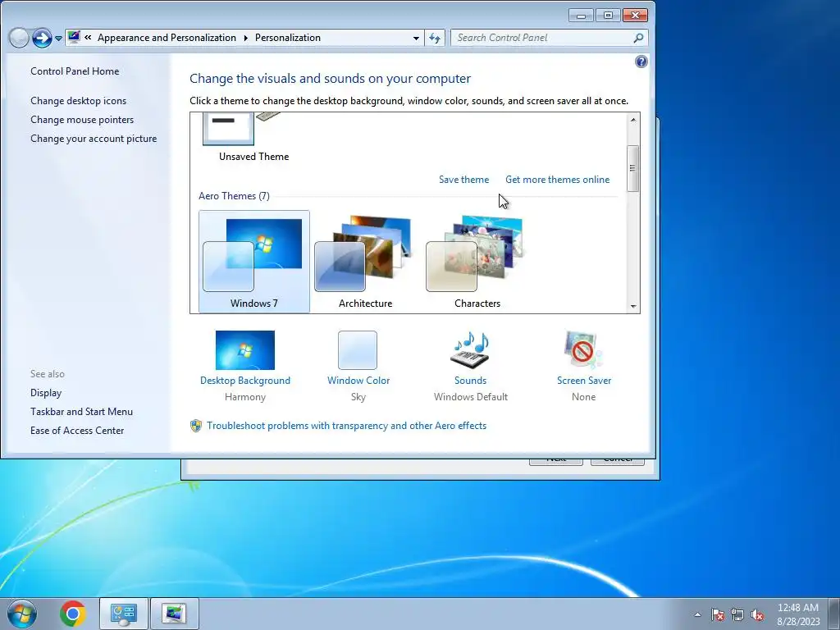Open Change your account picture link

[94, 138]
